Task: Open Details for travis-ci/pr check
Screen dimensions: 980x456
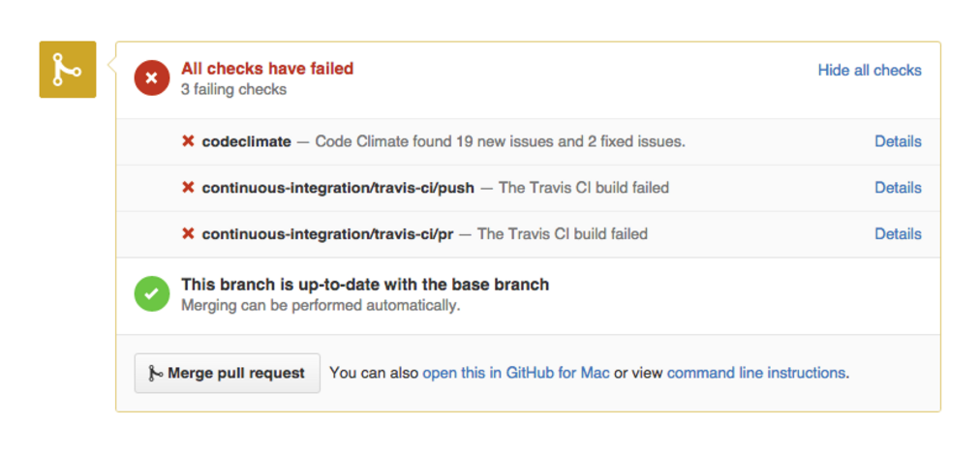Action: (898, 233)
